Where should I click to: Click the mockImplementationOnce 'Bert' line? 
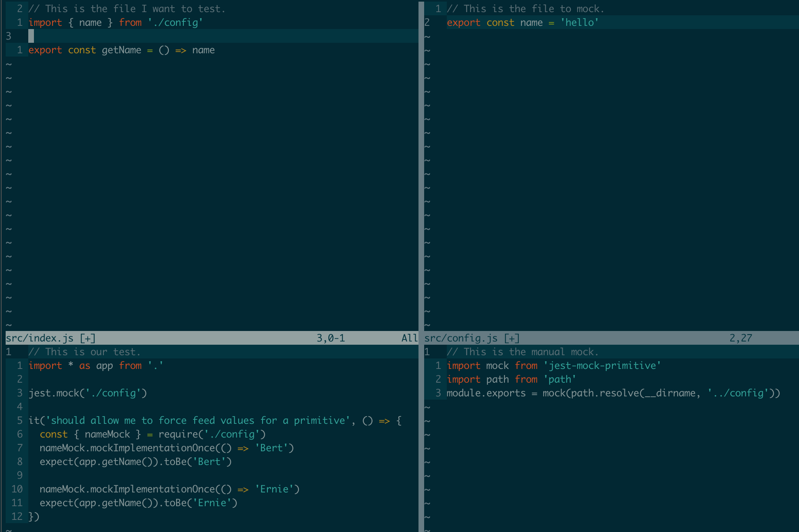[x=167, y=448]
